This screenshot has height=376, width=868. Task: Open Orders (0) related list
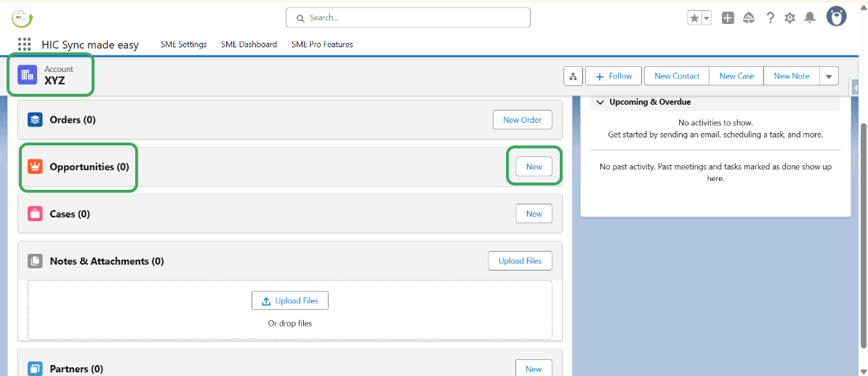[73, 119]
